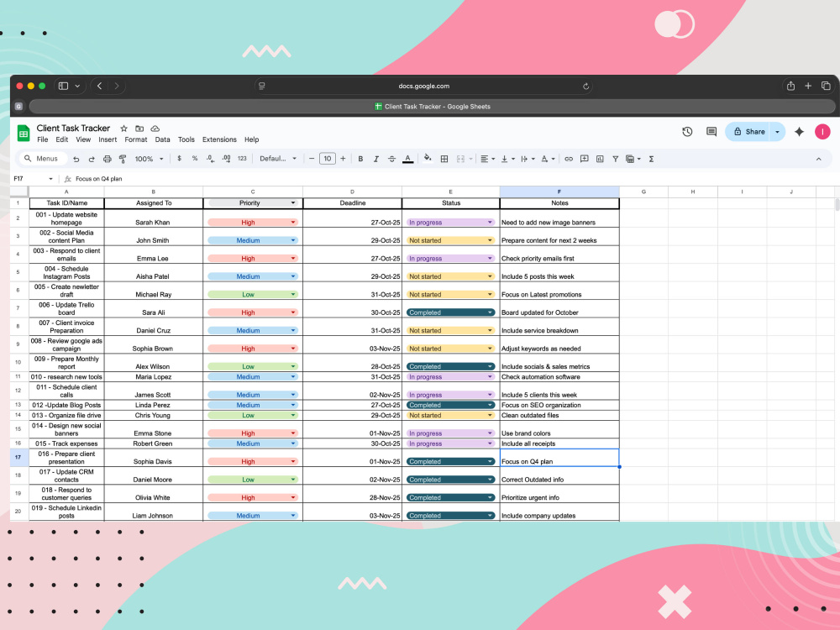
Task: Print the spreadsheet via printer icon
Action: [108, 159]
